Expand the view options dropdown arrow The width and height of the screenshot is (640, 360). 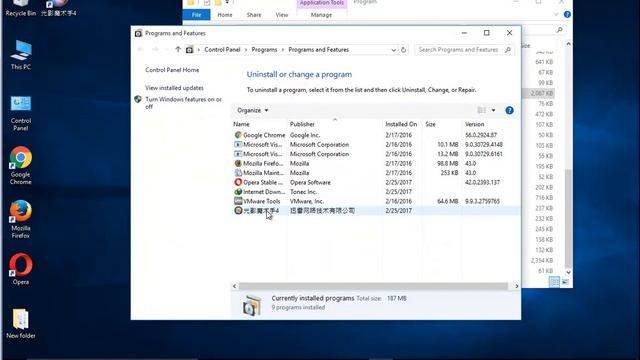(493, 110)
